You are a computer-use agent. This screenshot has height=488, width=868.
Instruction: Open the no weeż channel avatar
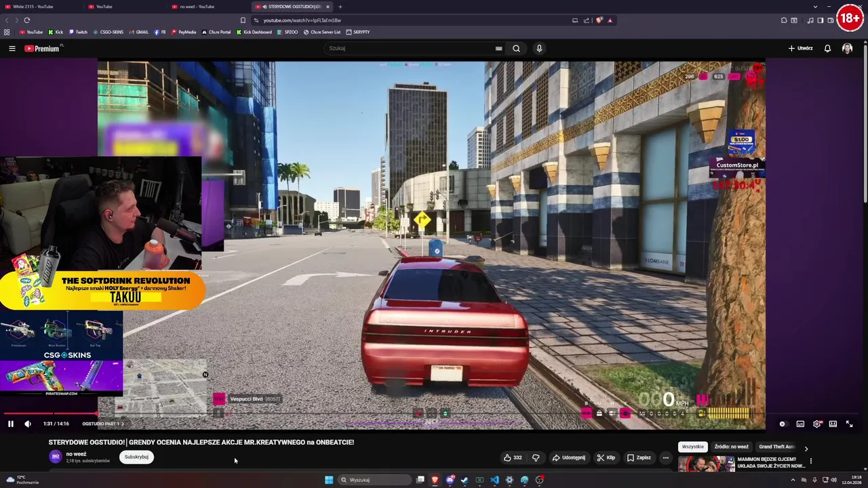click(x=56, y=457)
